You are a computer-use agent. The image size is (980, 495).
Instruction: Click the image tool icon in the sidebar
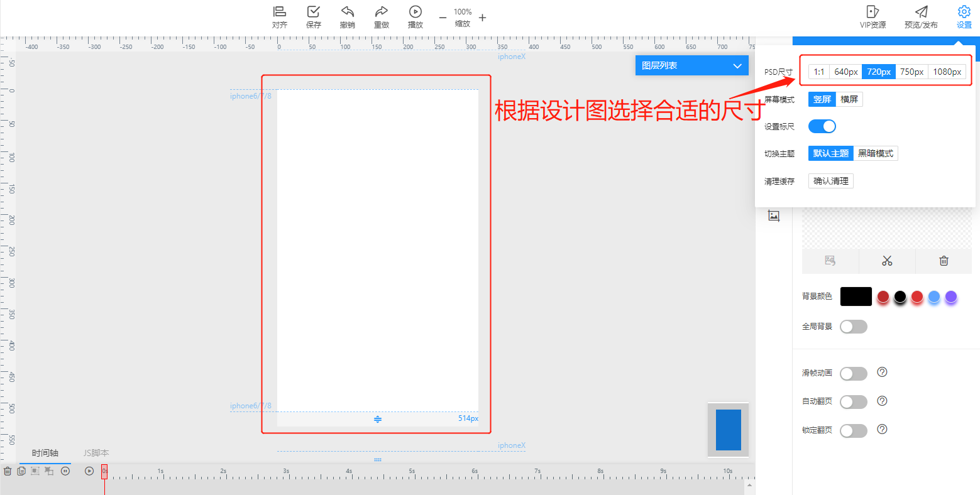(x=774, y=216)
